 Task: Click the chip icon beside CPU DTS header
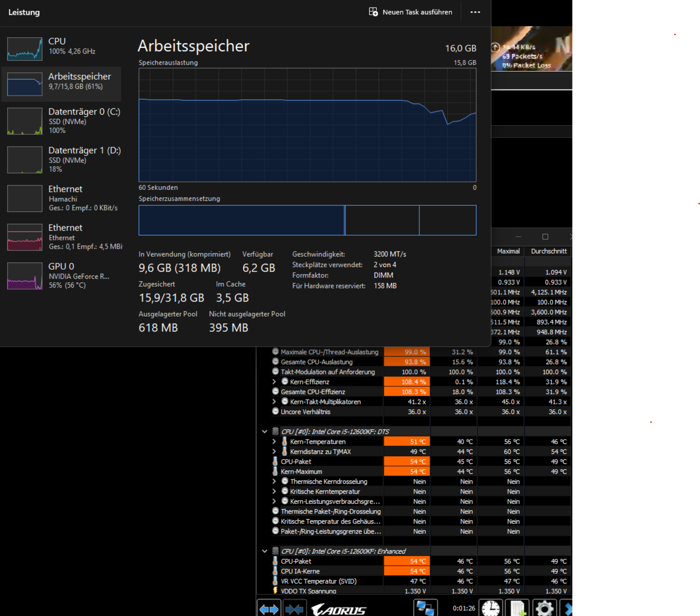point(275,432)
